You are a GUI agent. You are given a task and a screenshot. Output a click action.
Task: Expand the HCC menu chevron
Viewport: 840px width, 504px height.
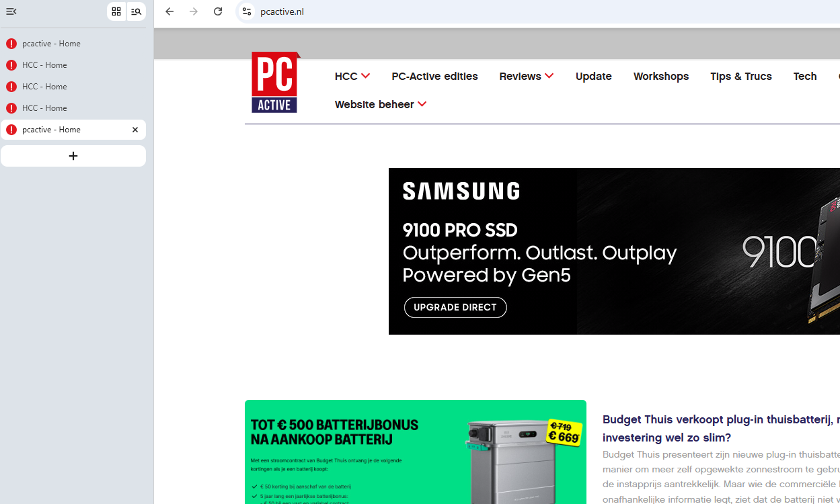pos(365,76)
